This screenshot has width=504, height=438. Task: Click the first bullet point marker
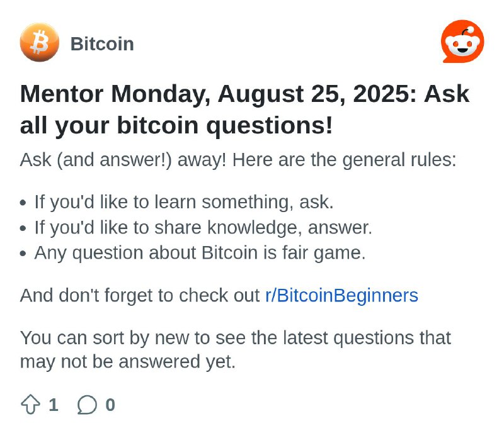click(x=23, y=203)
